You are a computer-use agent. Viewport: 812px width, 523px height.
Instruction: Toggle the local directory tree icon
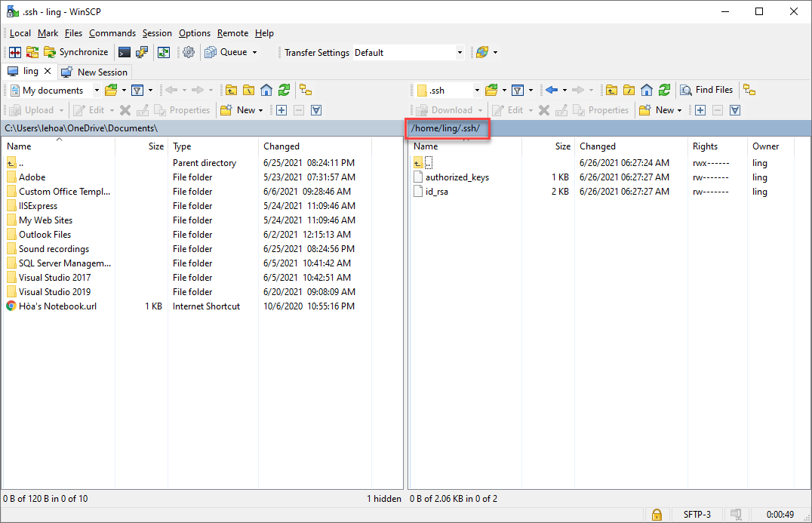click(306, 90)
